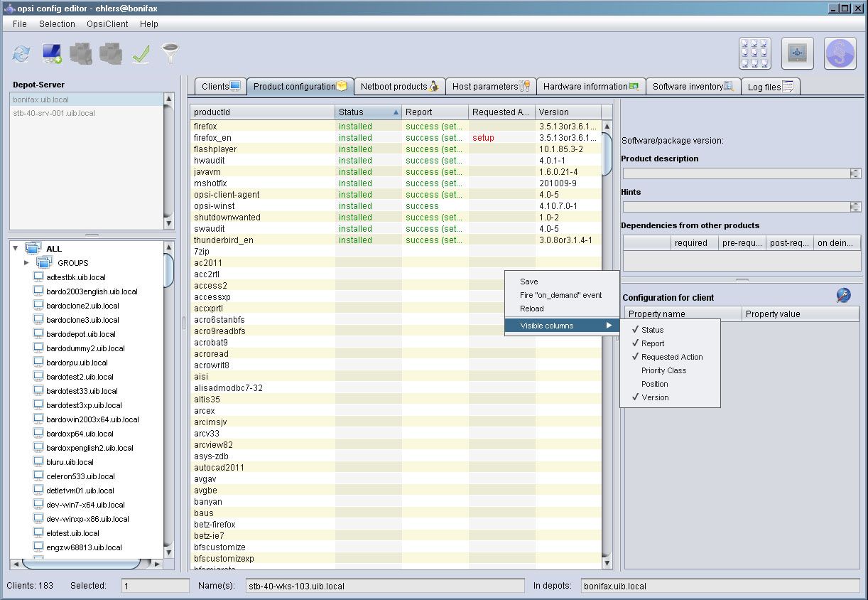Switch to the Software inventory tab

tap(693, 87)
